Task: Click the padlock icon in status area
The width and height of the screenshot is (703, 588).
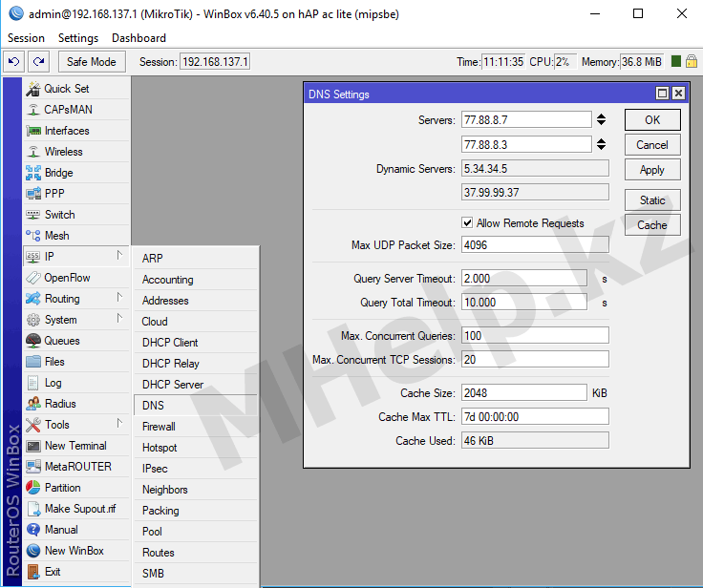Action: pyautogui.click(x=692, y=61)
